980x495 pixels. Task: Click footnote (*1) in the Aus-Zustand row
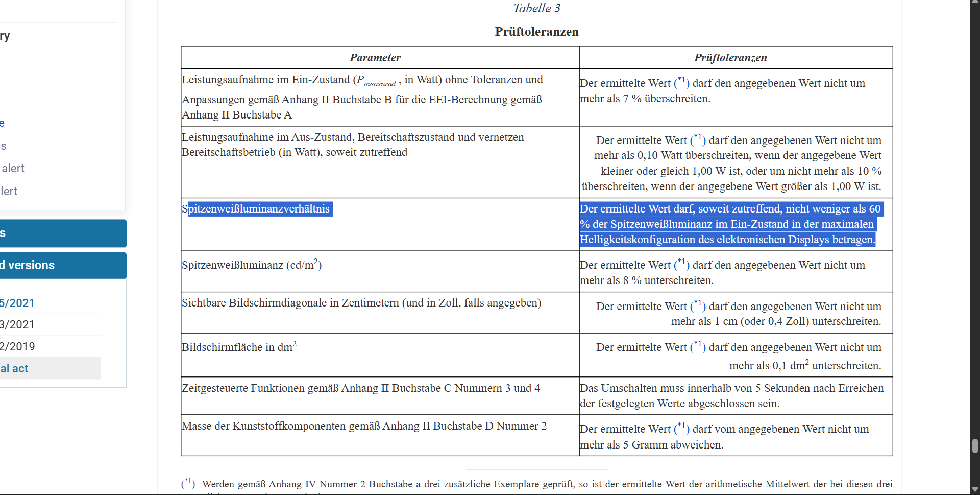697,137
